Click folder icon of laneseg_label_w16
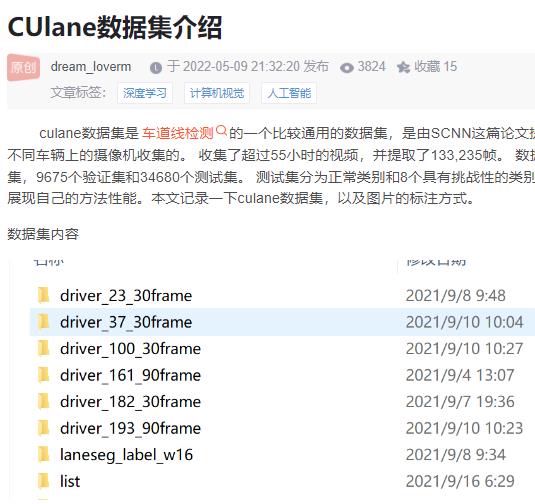Viewport: 535px width, 504px height. (44, 455)
